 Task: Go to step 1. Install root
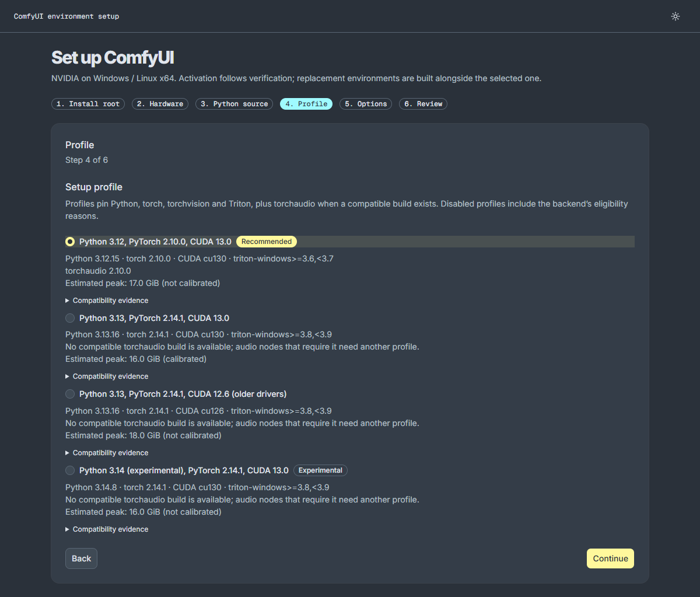point(88,104)
